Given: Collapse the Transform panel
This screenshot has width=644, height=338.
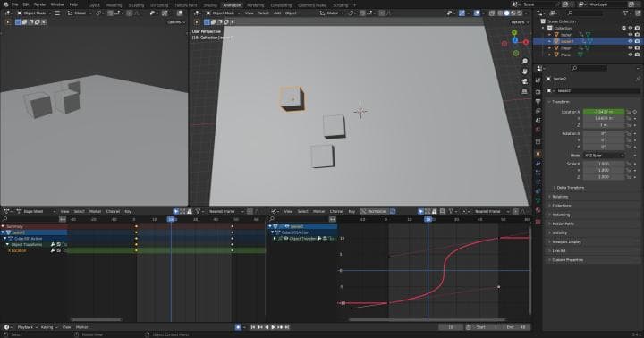Looking at the screenshot, I should tap(560, 101).
